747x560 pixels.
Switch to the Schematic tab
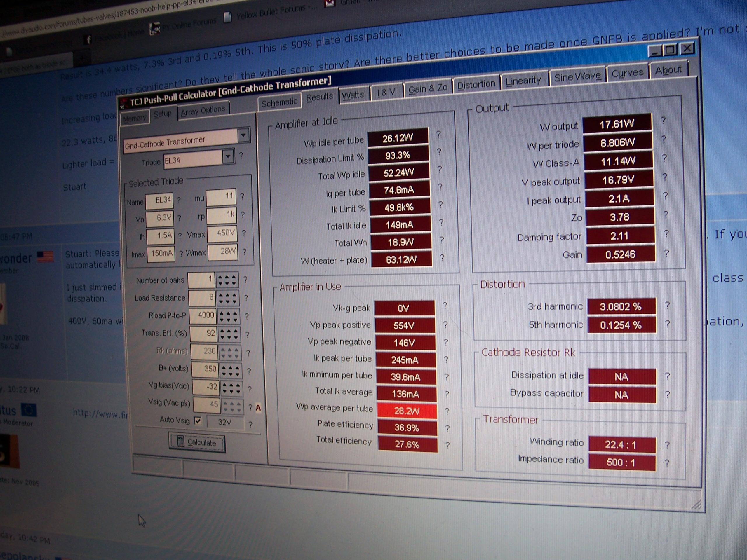point(279,102)
